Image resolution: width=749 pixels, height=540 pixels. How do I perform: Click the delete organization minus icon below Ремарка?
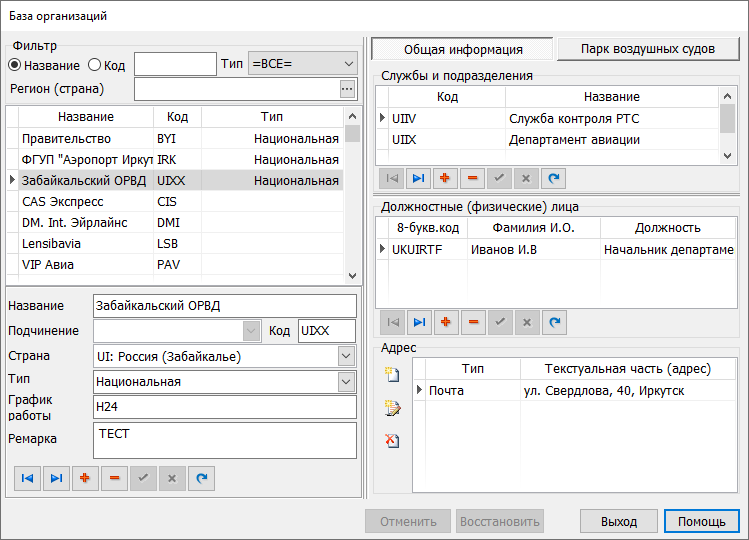tap(115, 479)
